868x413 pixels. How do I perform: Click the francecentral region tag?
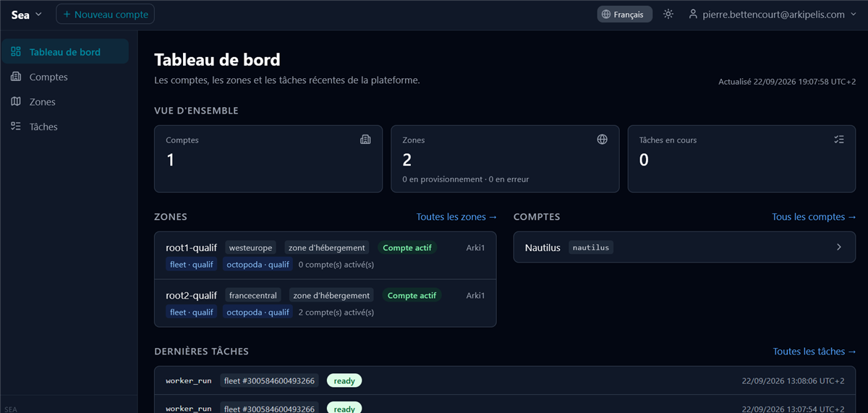(253, 295)
